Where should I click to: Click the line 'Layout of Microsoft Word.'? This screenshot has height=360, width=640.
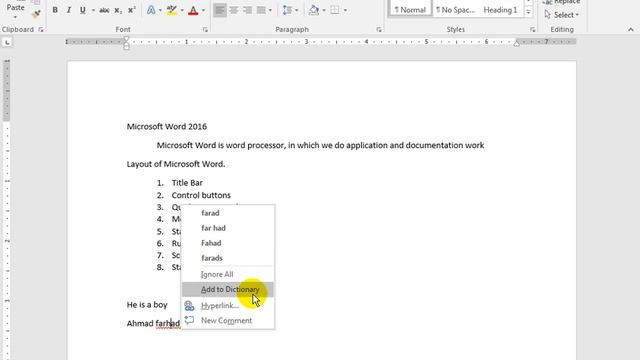point(176,164)
